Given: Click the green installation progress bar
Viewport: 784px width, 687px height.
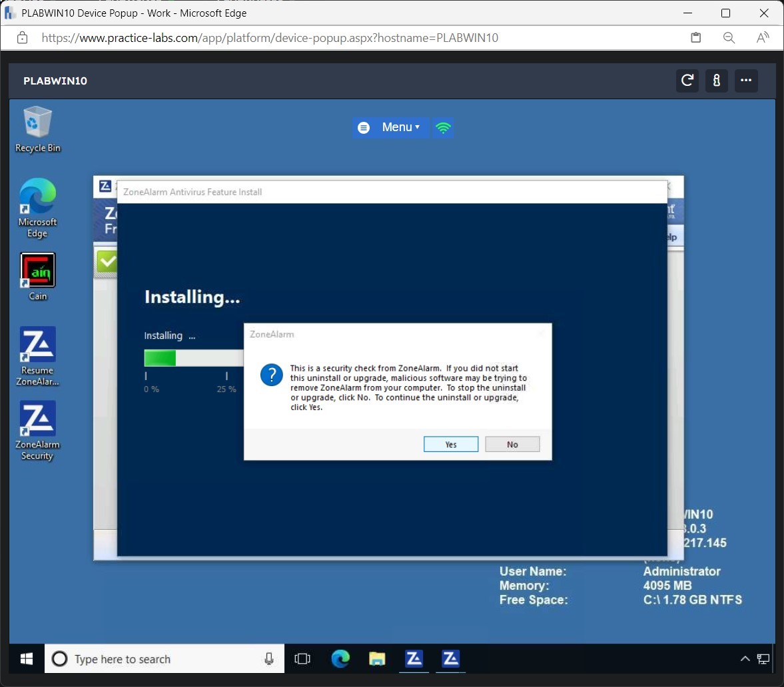Looking at the screenshot, I should (160, 358).
